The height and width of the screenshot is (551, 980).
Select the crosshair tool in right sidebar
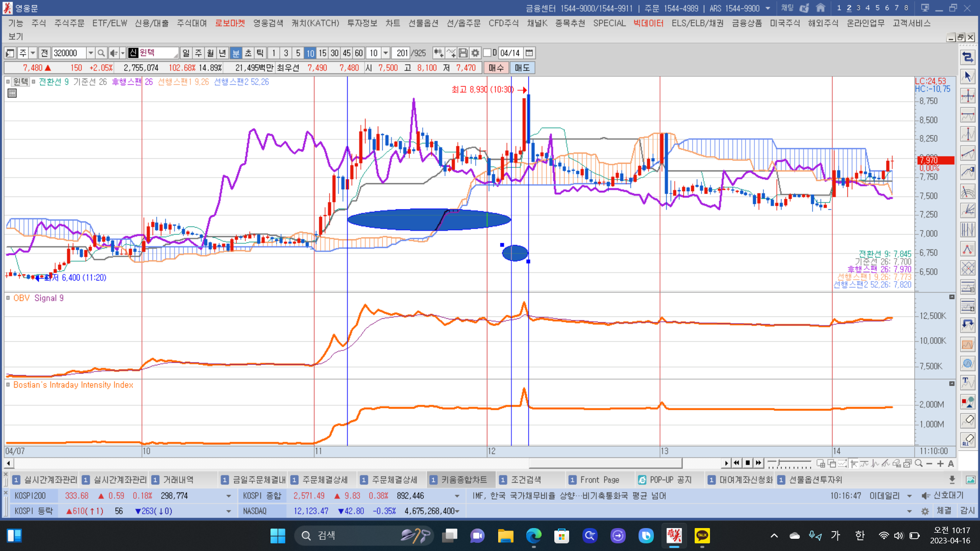[x=967, y=96]
